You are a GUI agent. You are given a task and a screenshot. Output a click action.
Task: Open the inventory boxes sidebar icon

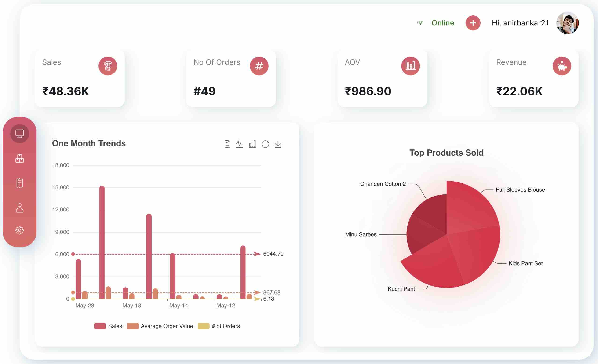click(x=20, y=159)
